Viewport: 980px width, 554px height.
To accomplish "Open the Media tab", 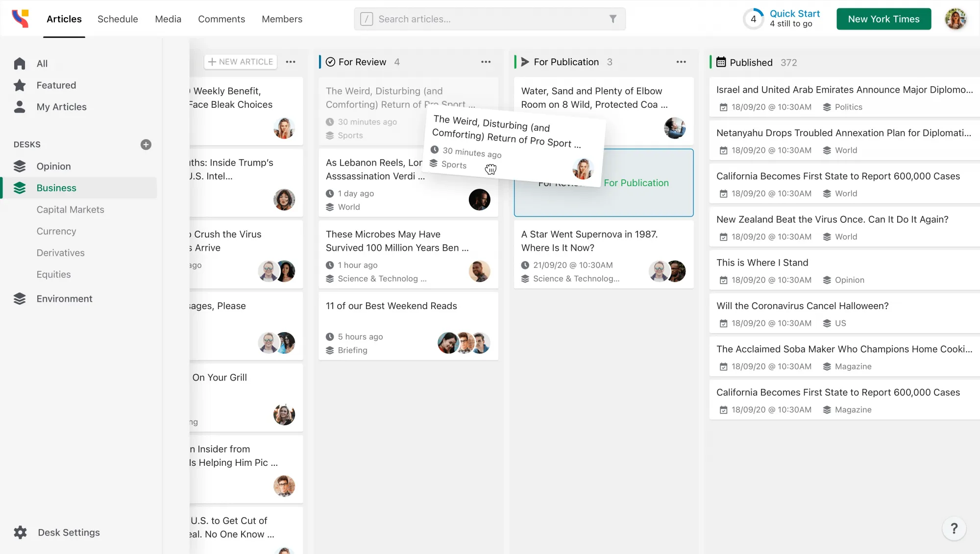I will [x=168, y=19].
